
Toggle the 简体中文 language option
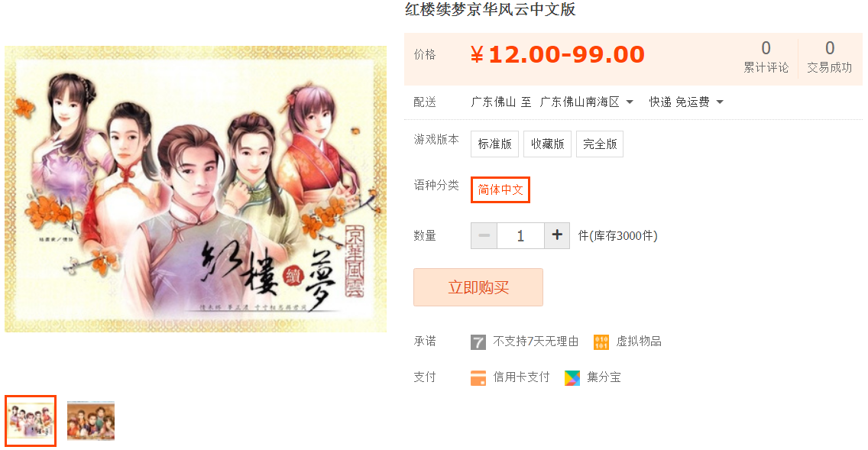click(500, 189)
